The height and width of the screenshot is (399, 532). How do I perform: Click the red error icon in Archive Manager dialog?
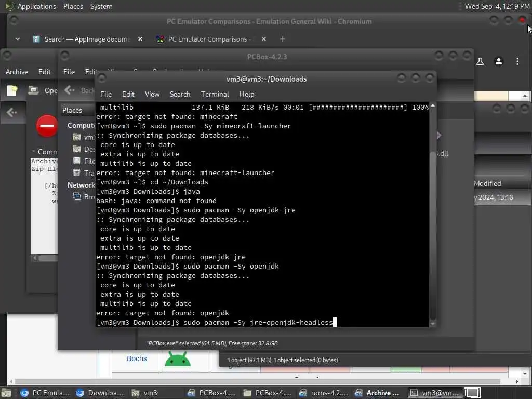[x=47, y=126]
